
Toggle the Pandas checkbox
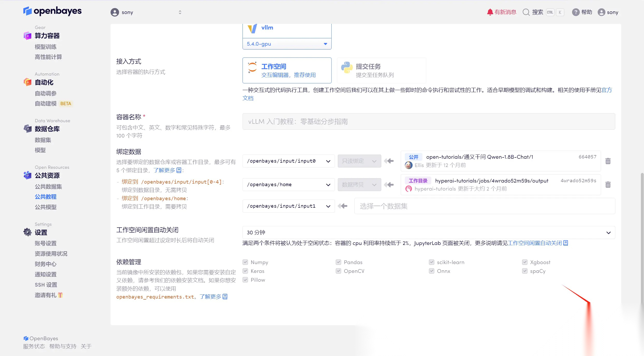click(338, 262)
